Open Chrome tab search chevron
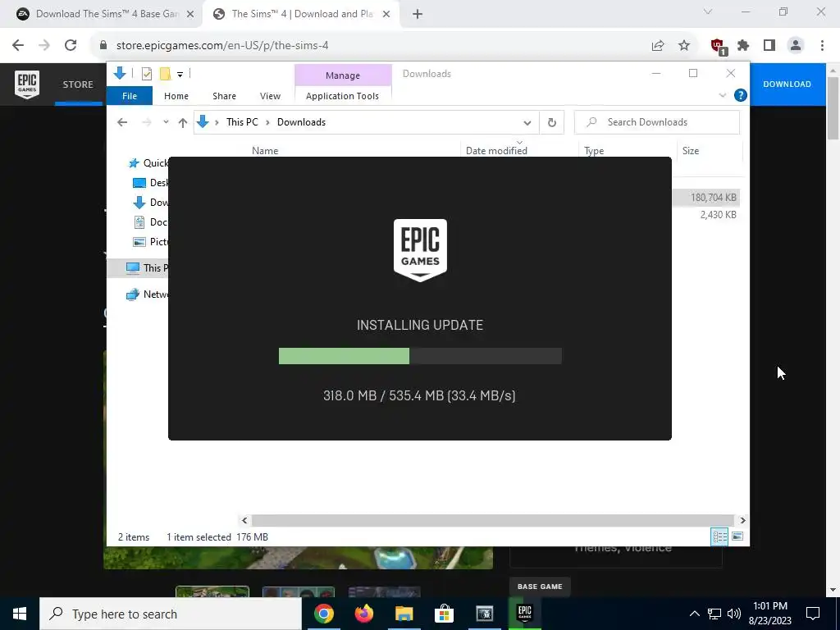Image resolution: width=840 pixels, height=630 pixels. pos(708,11)
